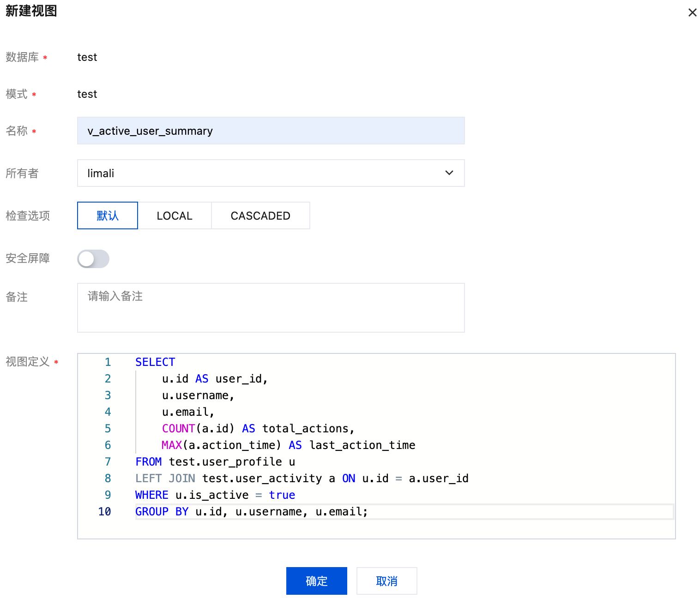Click the 备注 textarea
Screen dimensions: 700x598
pyautogui.click(x=271, y=307)
